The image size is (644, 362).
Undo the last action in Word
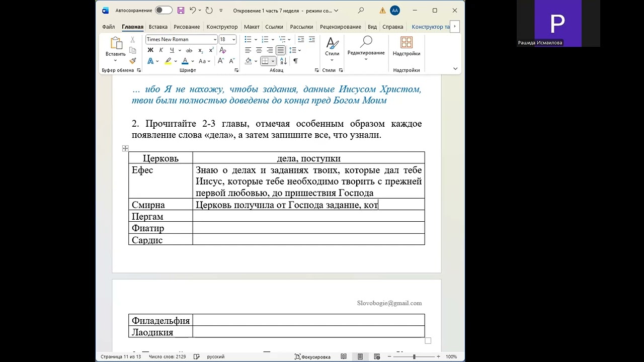(193, 10)
